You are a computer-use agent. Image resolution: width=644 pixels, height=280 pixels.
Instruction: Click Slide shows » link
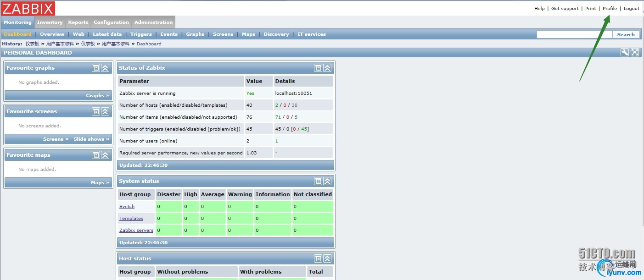pos(92,139)
